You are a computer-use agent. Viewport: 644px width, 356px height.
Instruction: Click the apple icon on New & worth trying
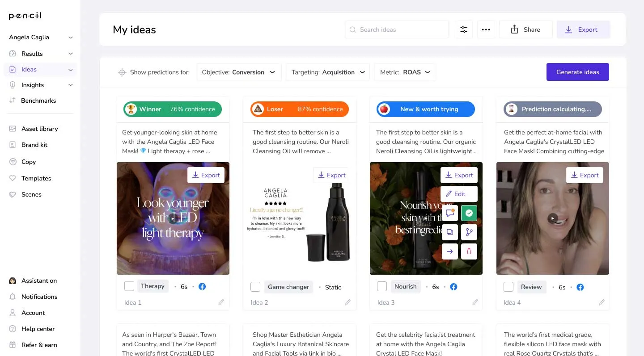pyautogui.click(x=384, y=109)
